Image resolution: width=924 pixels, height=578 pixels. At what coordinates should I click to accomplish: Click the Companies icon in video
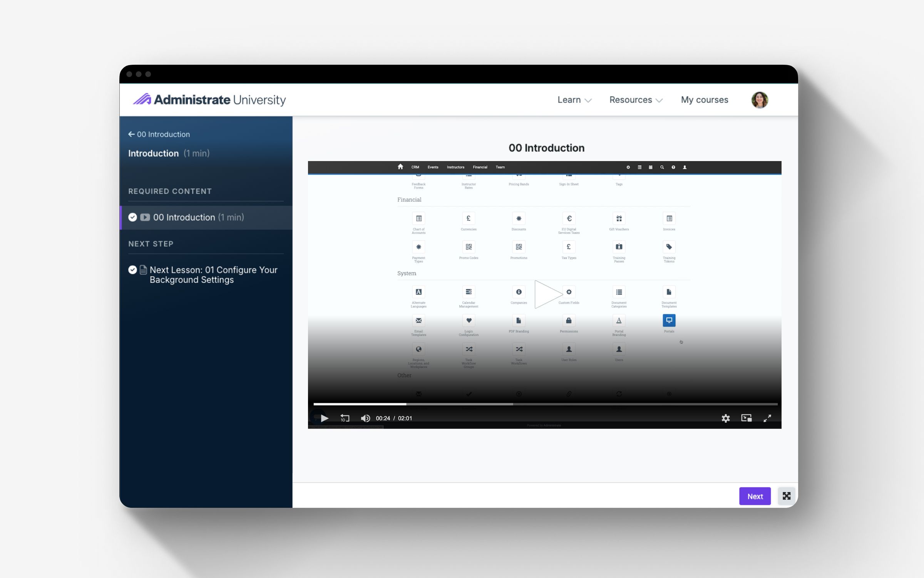pos(519,292)
